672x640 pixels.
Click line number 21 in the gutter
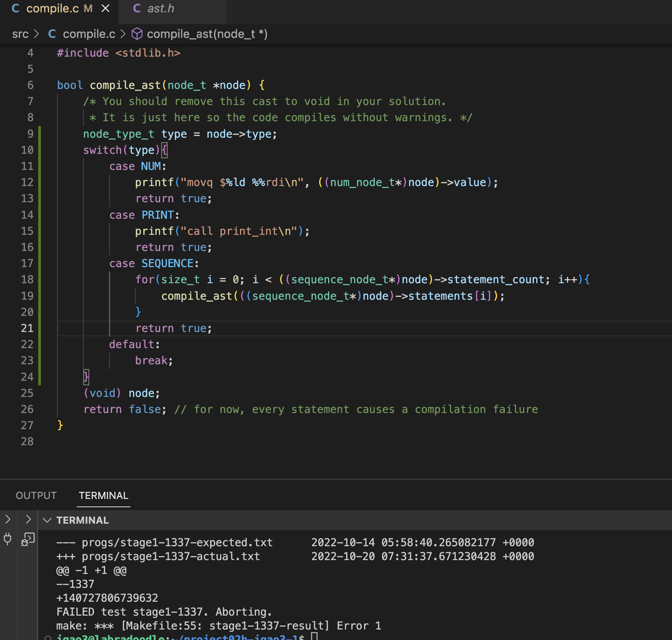27,328
